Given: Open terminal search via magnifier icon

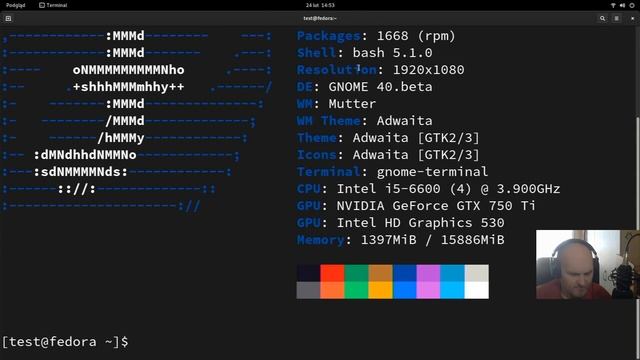Looking at the screenshot, I should coord(602,18).
